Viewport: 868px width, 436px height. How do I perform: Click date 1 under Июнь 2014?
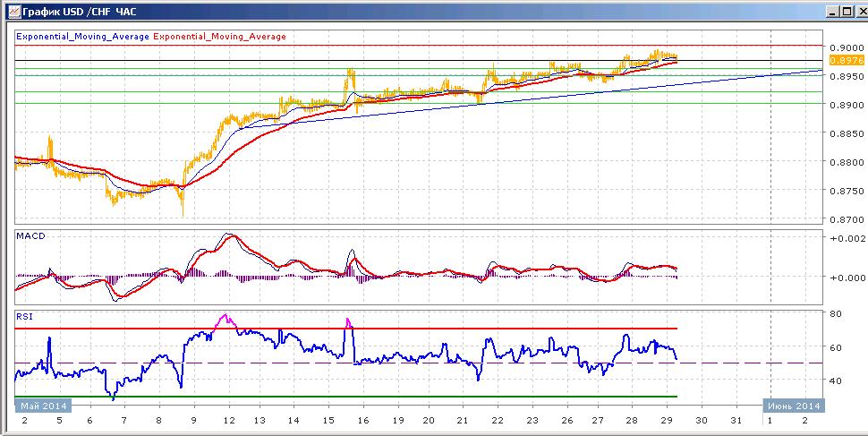(770, 421)
